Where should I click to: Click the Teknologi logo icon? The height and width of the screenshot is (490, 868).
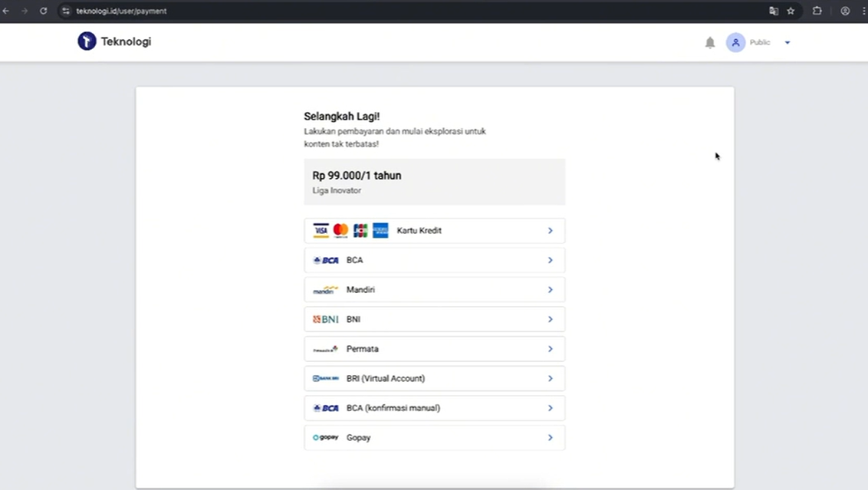(x=87, y=41)
